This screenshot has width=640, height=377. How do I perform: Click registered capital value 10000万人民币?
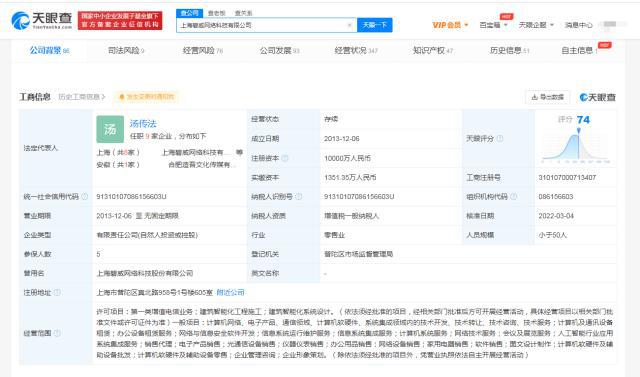pos(347,158)
